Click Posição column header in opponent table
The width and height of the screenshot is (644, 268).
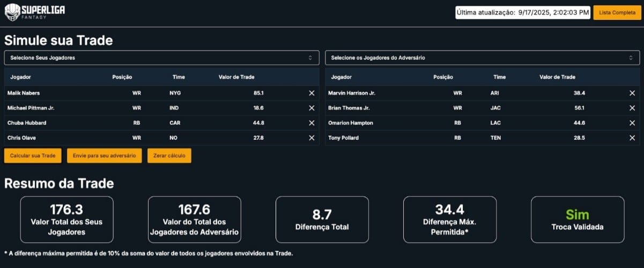coord(443,77)
